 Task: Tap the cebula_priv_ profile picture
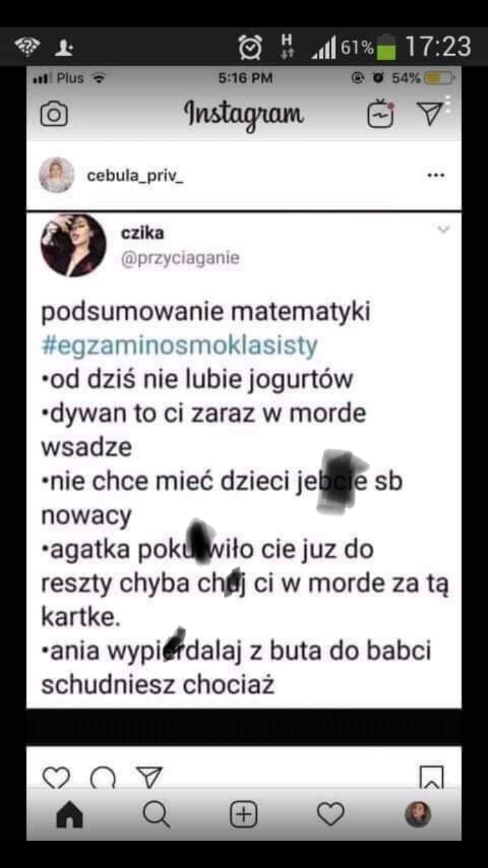point(57,175)
